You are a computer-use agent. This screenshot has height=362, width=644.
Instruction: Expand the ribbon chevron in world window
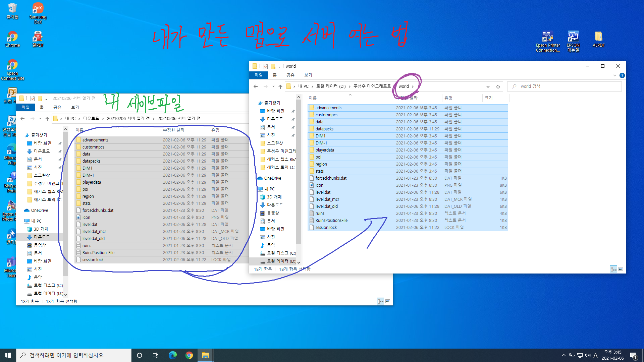614,75
